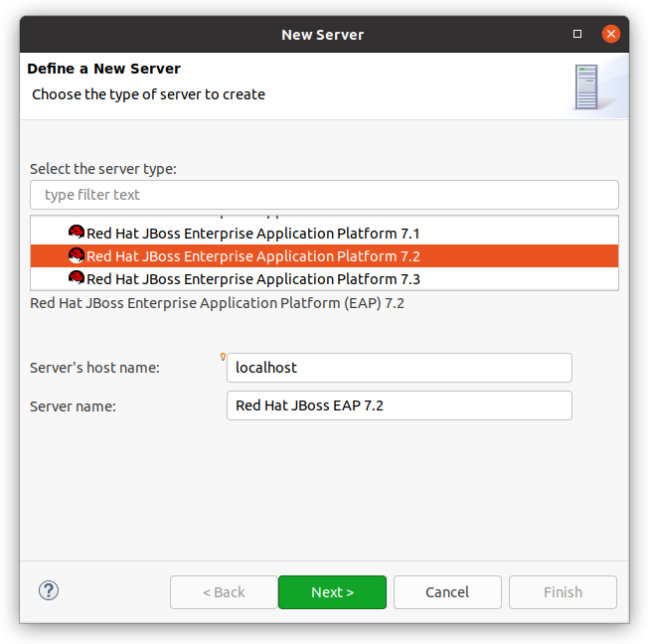Click the content assist lightbulb beside host name
This screenshot has height=644, width=649.
point(223,357)
